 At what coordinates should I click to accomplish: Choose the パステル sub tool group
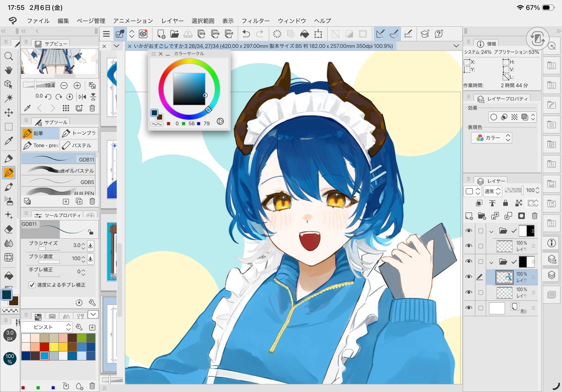[x=79, y=145]
